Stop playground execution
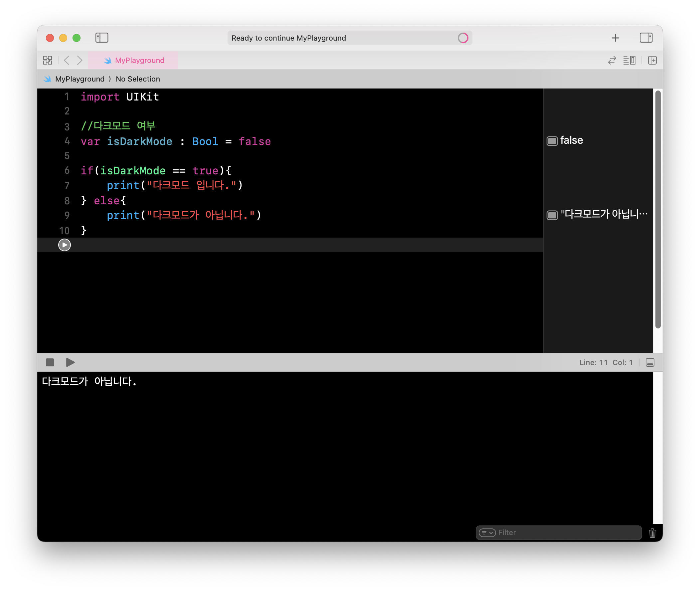The height and width of the screenshot is (591, 700). point(50,362)
